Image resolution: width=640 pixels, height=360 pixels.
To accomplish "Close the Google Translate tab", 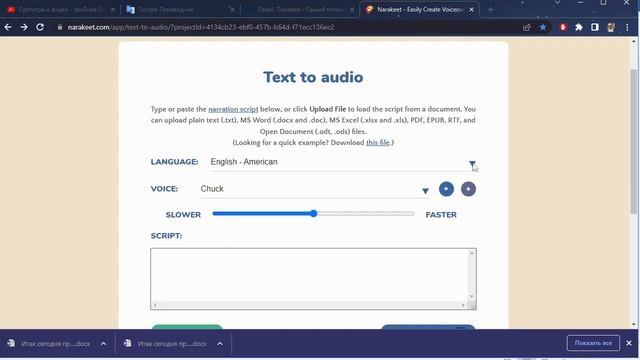I will click(x=232, y=9).
